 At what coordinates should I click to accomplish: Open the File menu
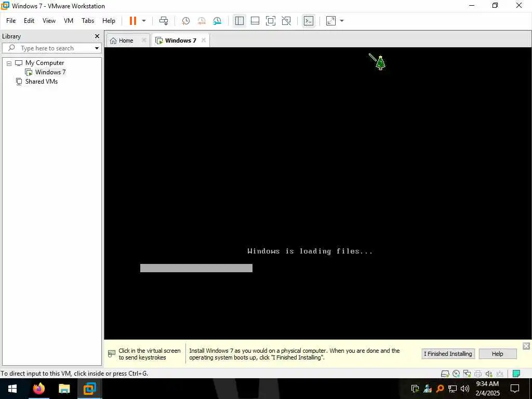pyautogui.click(x=11, y=21)
